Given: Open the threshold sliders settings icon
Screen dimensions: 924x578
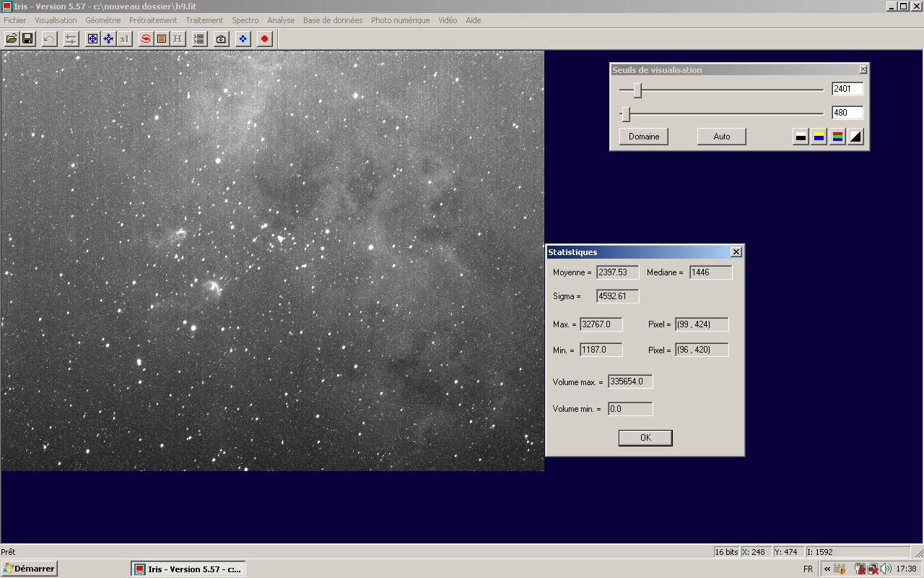Looking at the screenshot, I should click(x=71, y=39).
